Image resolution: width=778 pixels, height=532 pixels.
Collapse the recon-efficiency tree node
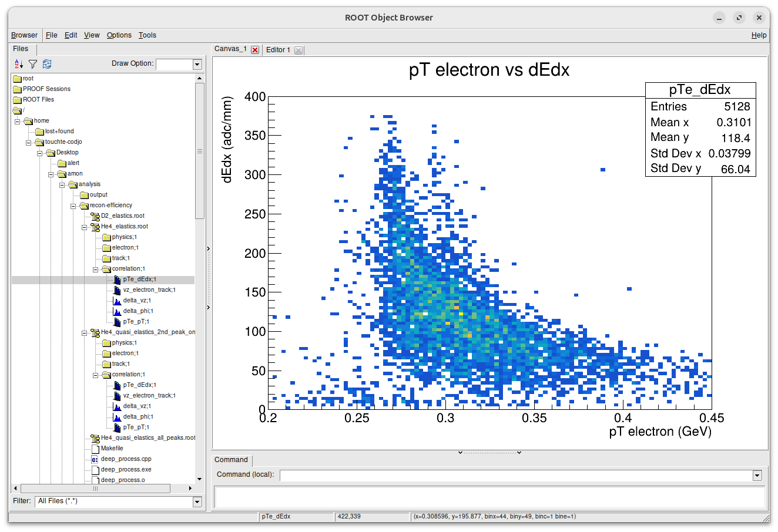(x=73, y=206)
